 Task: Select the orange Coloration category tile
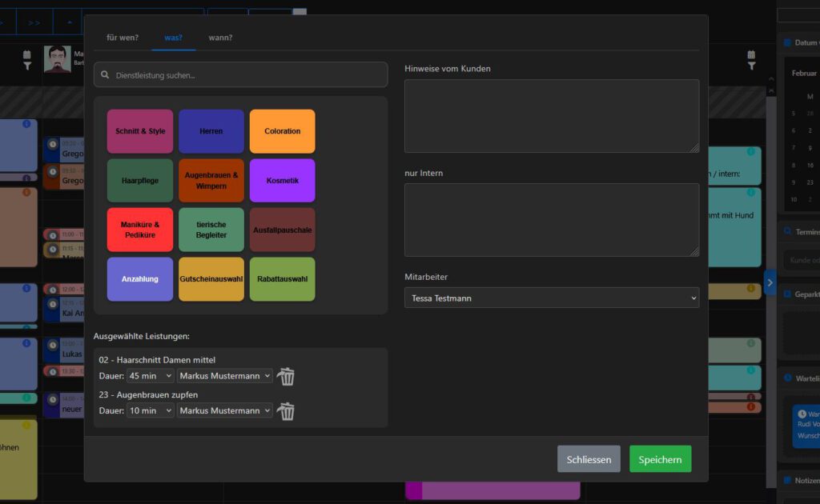tap(282, 131)
